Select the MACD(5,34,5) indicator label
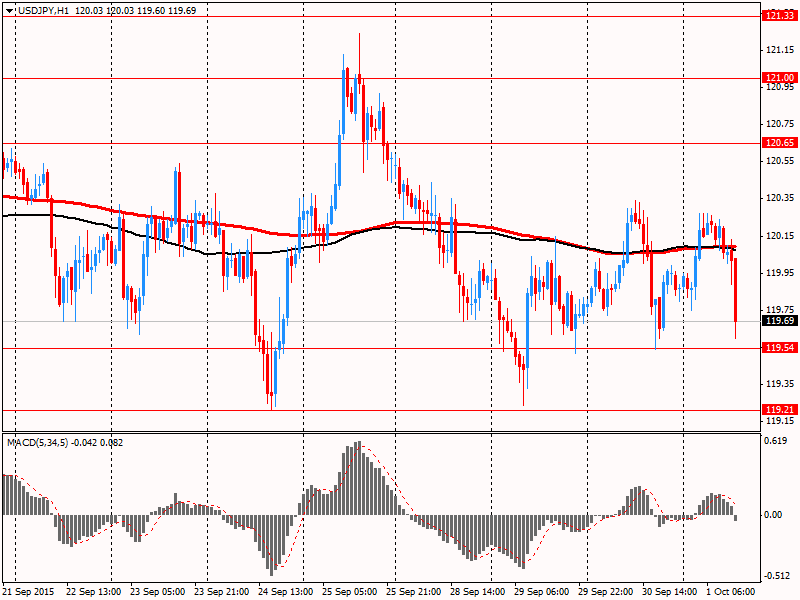Image resolution: width=800 pixels, height=600 pixels. click(x=37, y=443)
